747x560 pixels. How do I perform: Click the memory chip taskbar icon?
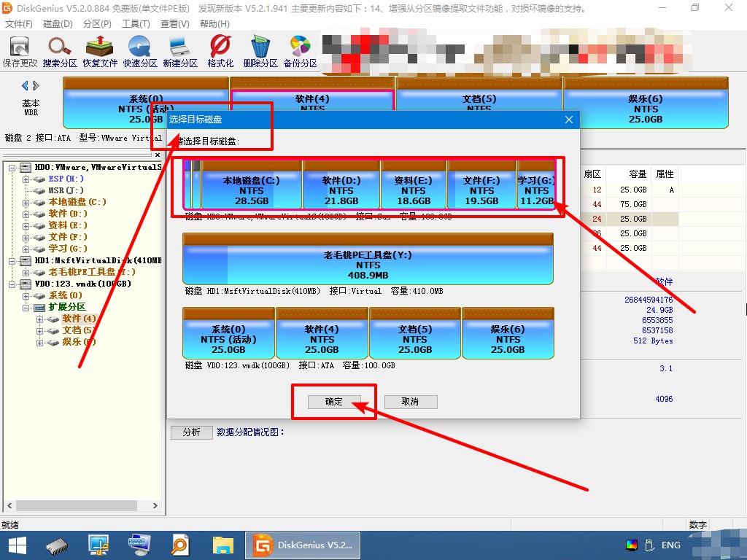click(x=57, y=545)
